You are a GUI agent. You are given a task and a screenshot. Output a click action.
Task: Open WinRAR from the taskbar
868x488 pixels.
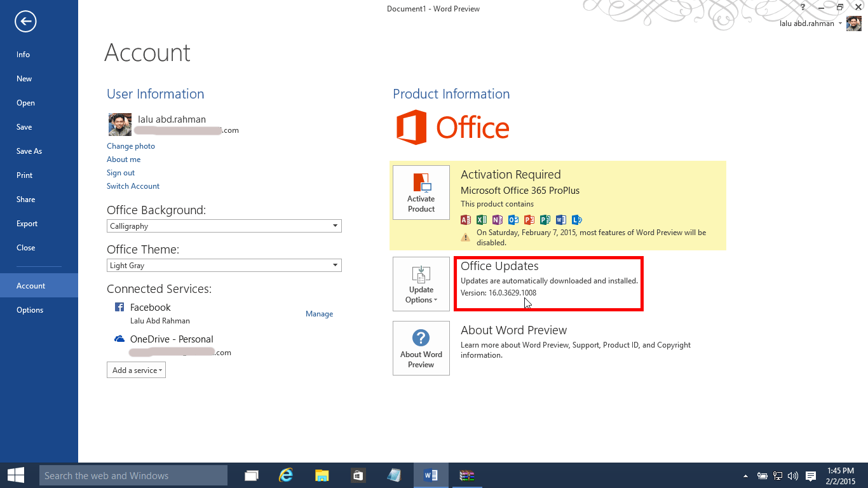tap(467, 475)
